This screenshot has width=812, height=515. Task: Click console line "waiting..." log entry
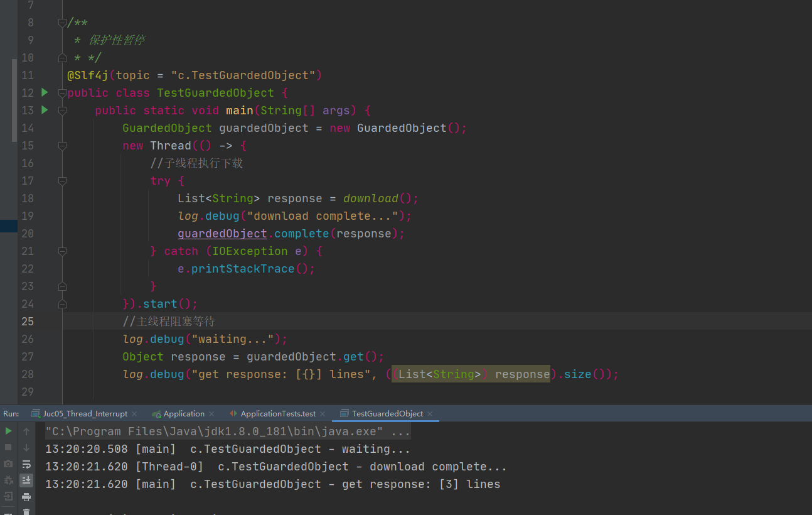pyautogui.click(x=228, y=449)
